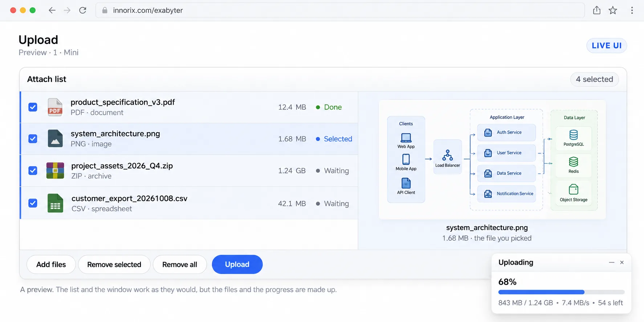This screenshot has width=644, height=322.
Task: Click the 68% progress label
Action: 508,282
